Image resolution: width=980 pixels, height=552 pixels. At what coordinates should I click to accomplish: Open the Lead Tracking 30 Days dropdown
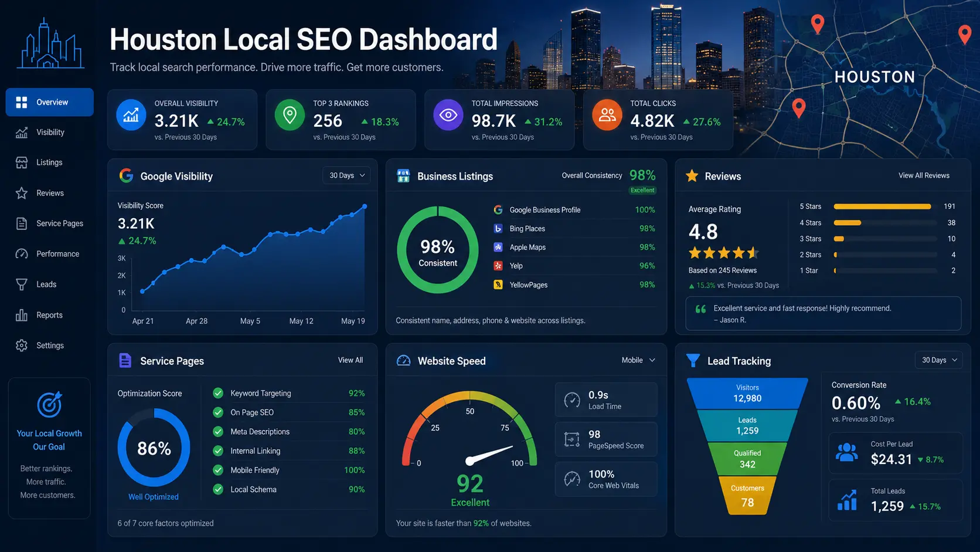click(x=939, y=360)
